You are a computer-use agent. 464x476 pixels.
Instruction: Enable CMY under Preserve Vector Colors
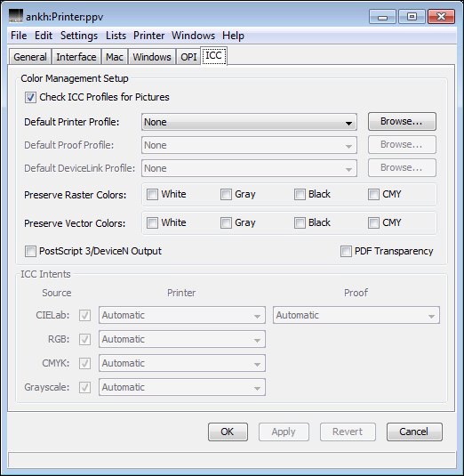[373, 222]
